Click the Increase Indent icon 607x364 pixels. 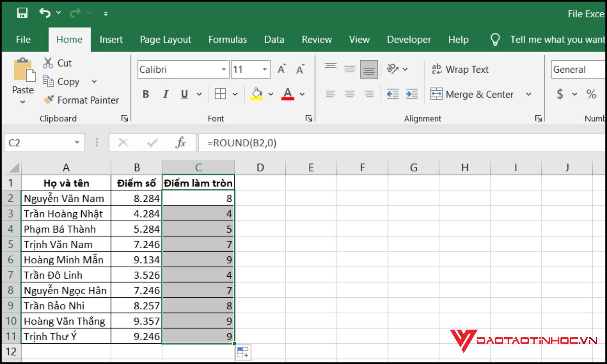pyautogui.click(x=412, y=94)
